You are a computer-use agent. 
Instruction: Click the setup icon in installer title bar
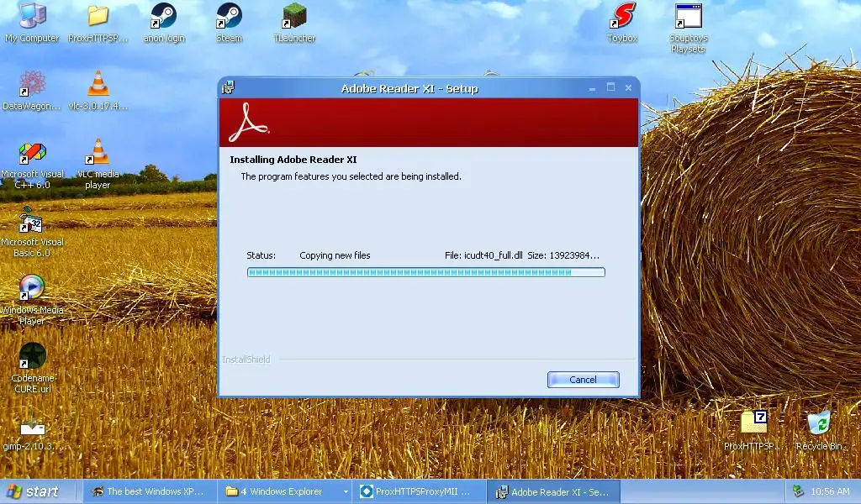pos(228,87)
